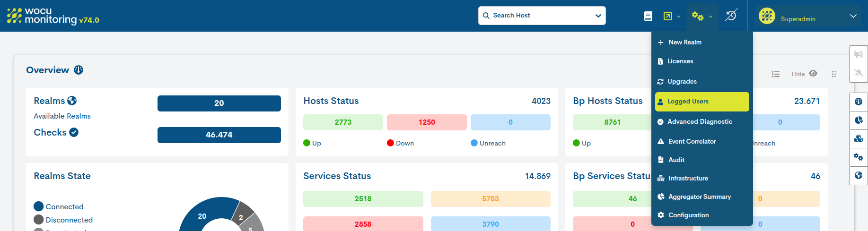Expand the chevron beside the external link icon
The image size is (868, 231).
(678, 17)
